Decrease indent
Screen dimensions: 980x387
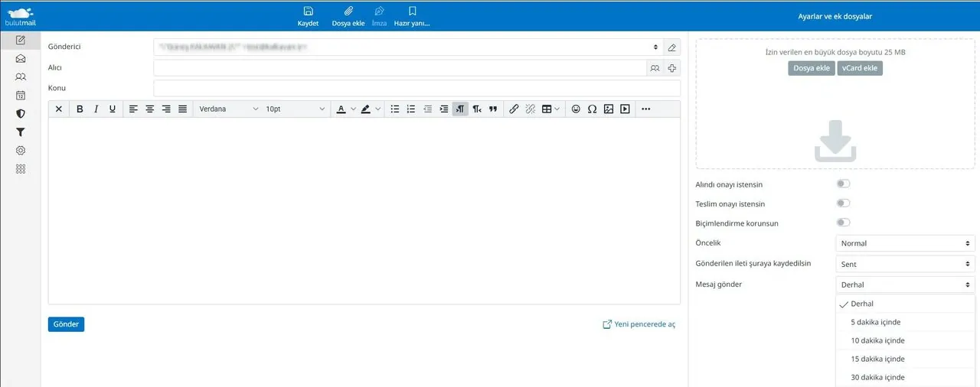(428, 109)
